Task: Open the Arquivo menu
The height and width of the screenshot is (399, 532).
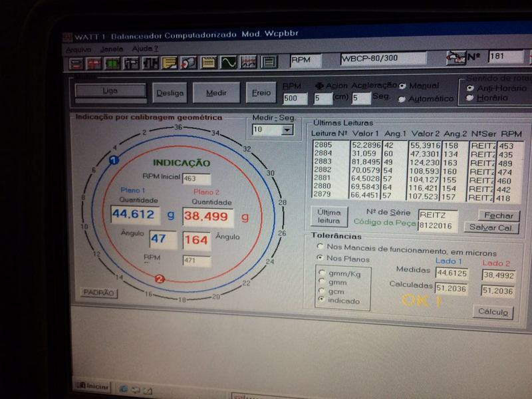Action: click(x=78, y=49)
